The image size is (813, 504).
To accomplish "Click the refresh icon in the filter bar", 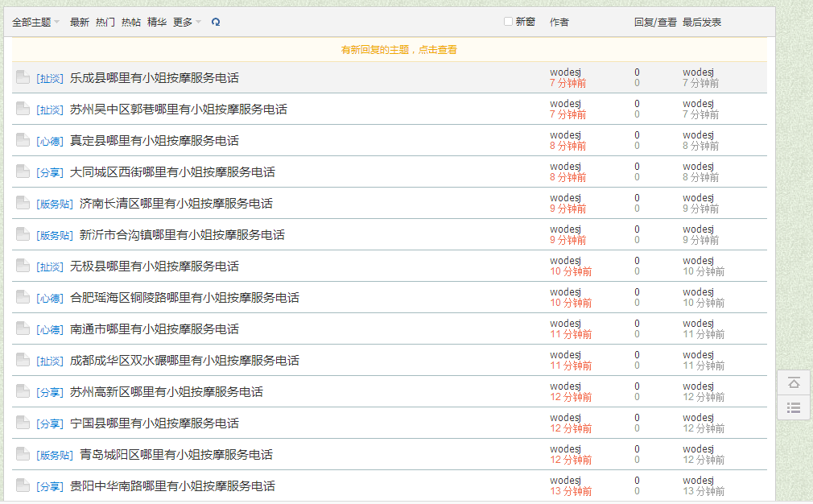I will pos(216,22).
